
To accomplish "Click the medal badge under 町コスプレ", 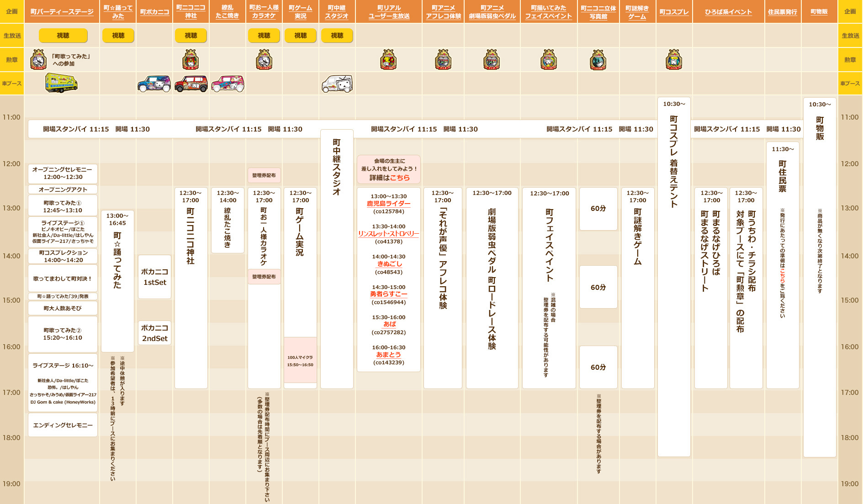I will (x=674, y=60).
